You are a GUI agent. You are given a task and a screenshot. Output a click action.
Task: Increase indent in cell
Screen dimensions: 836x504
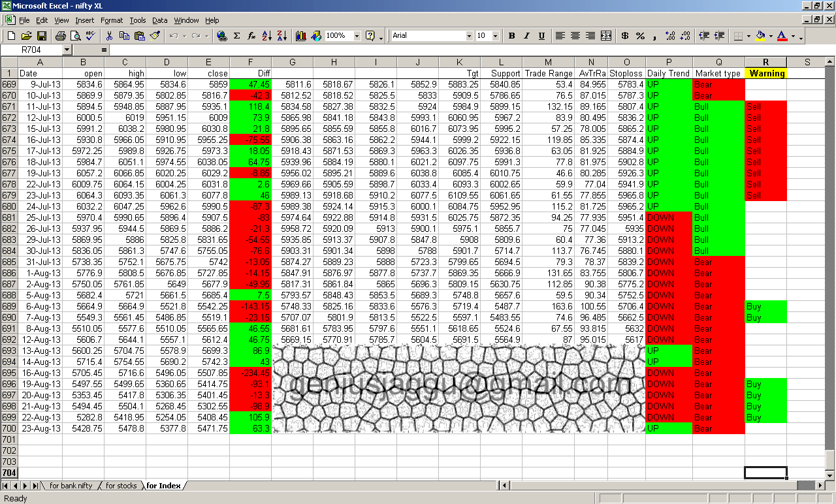coord(719,36)
